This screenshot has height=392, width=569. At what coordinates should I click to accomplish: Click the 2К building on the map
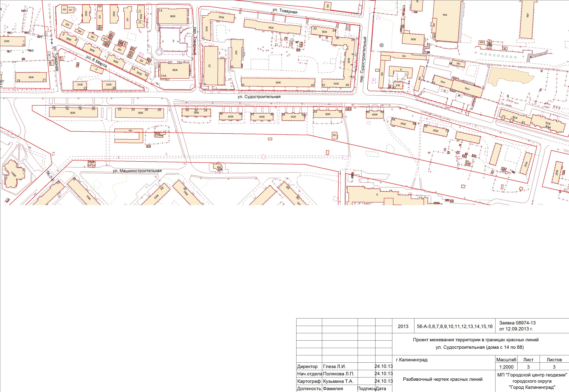click(x=210, y=66)
